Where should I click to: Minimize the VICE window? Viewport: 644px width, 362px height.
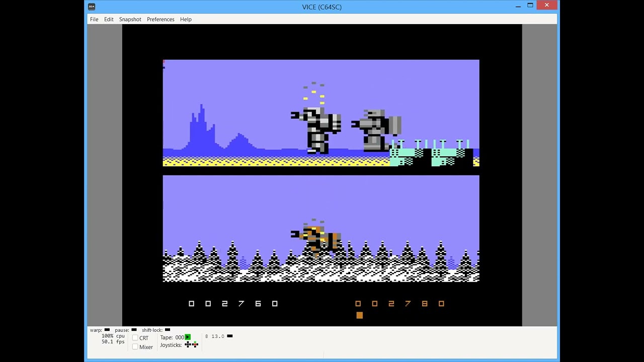(518, 6)
